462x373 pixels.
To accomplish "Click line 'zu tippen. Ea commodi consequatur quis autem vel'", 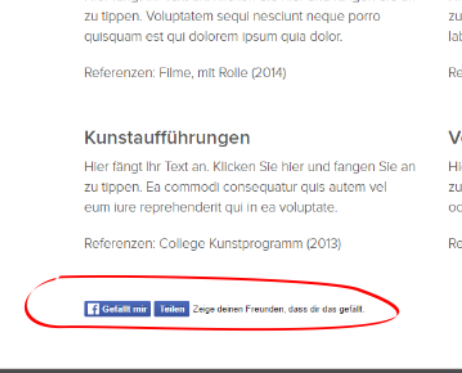I will click(235, 187).
